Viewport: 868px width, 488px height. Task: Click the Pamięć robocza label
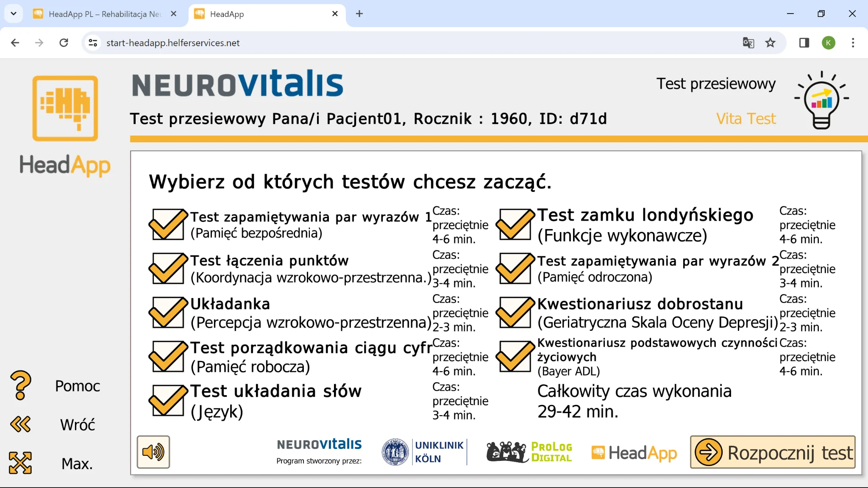pyautogui.click(x=250, y=366)
